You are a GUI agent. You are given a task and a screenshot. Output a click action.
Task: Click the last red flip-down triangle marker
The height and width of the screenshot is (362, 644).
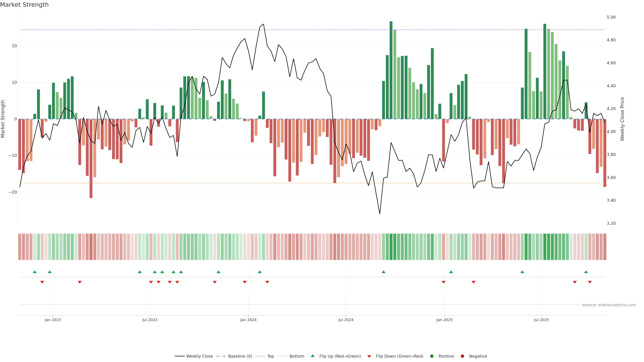tap(590, 282)
